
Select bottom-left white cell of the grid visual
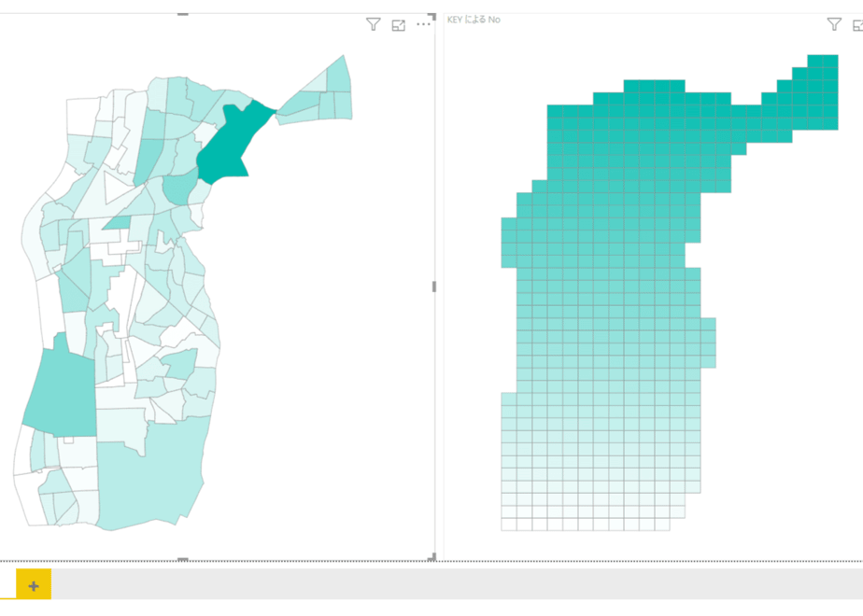(508, 525)
